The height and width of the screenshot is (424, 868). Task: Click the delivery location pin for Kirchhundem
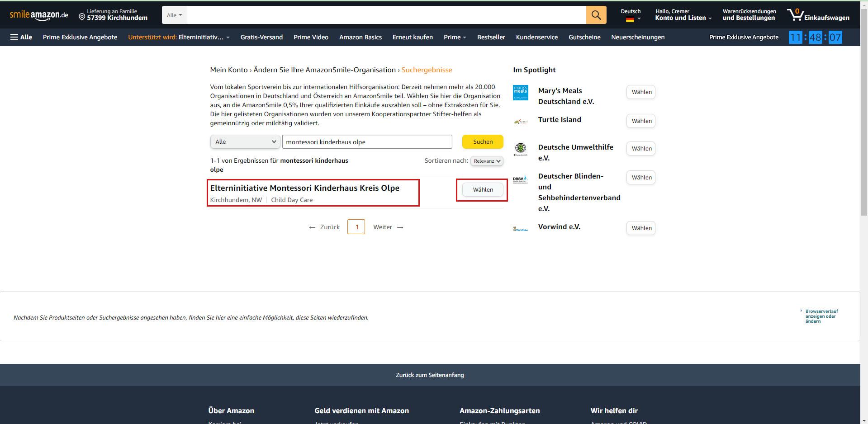pos(82,17)
